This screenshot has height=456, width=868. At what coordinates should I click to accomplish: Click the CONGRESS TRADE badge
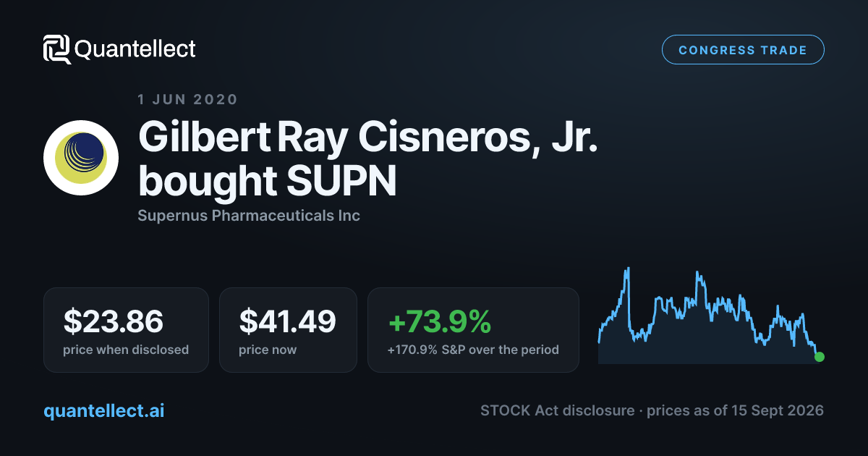pyautogui.click(x=743, y=50)
